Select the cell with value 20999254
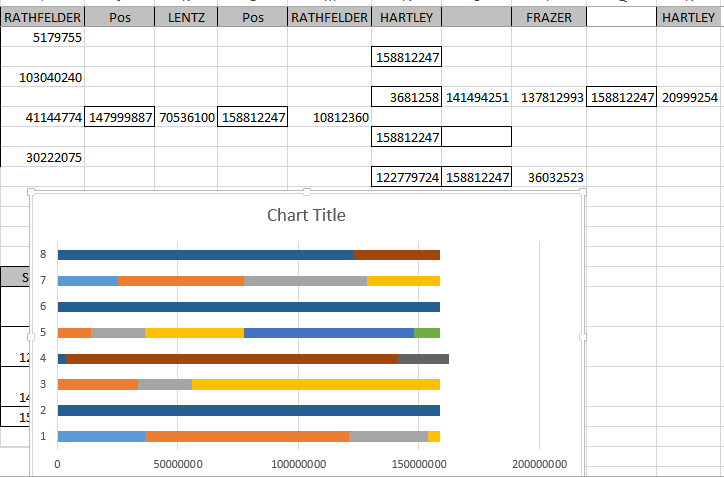Screen dimensions: 724x477 tap(689, 97)
